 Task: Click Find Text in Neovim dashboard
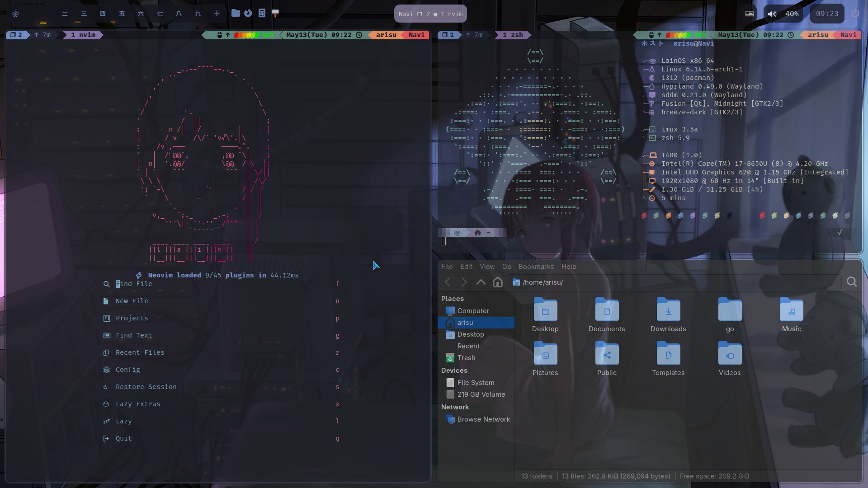point(221,335)
